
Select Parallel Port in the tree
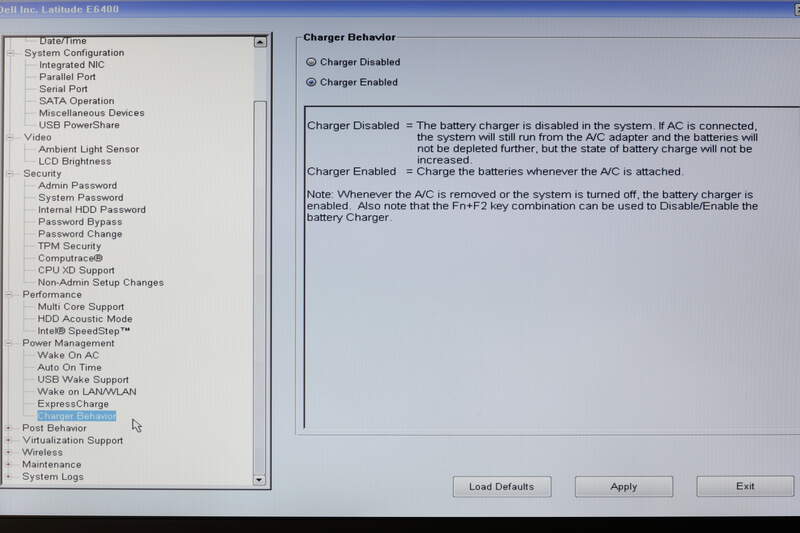tap(67, 77)
